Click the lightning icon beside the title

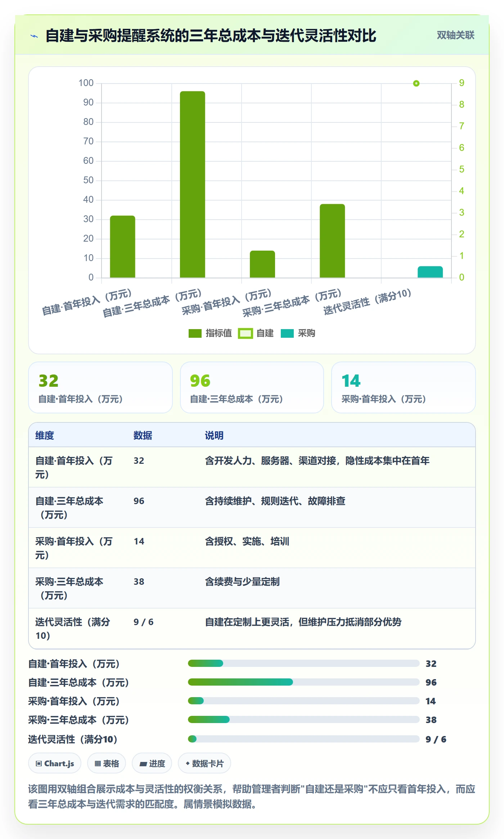[34, 36]
